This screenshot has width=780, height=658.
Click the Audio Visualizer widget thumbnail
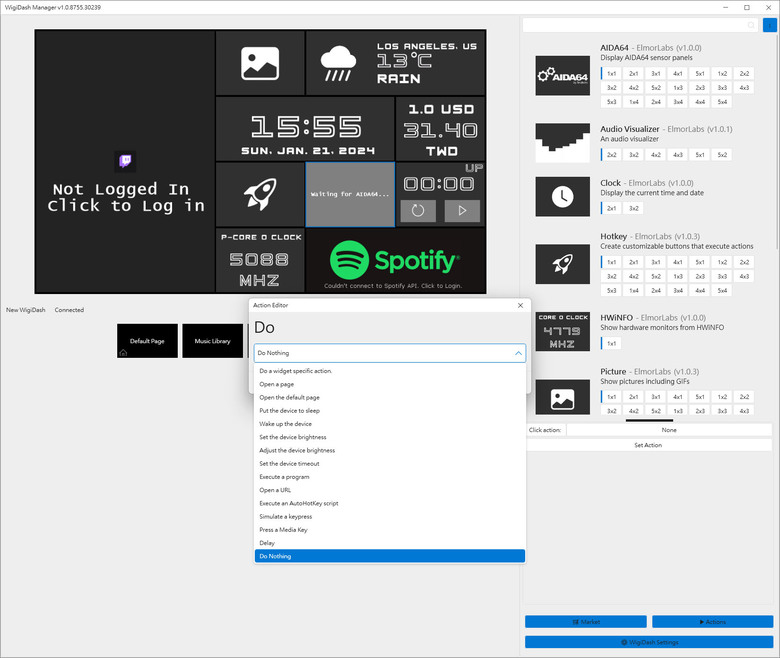563,143
